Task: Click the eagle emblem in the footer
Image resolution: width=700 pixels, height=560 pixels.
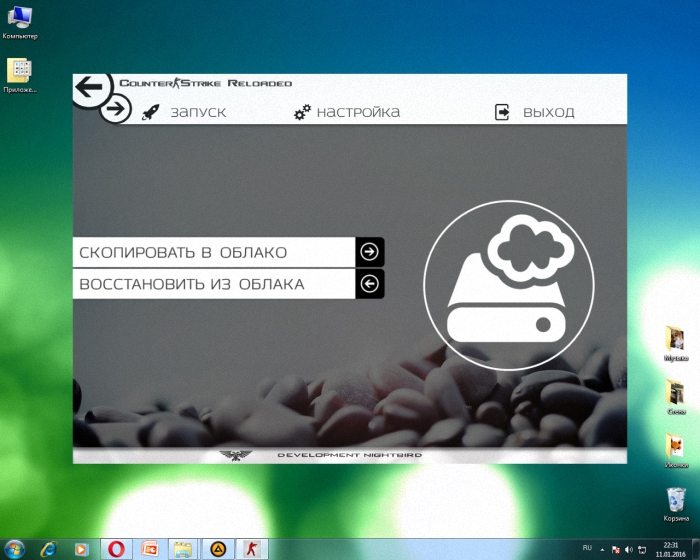Action: coord(236,455)
